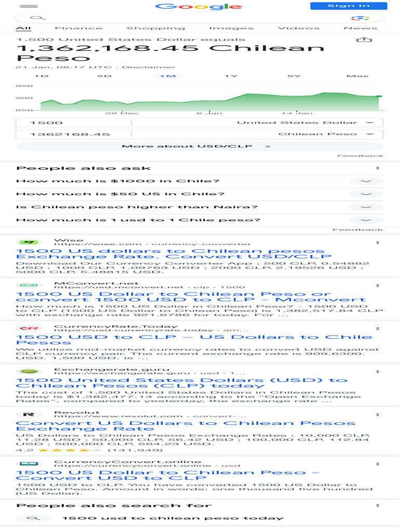This screenshot has height=532, width=399.
Task: Open the MConvert.net result options menu
Action: (378, 286)
